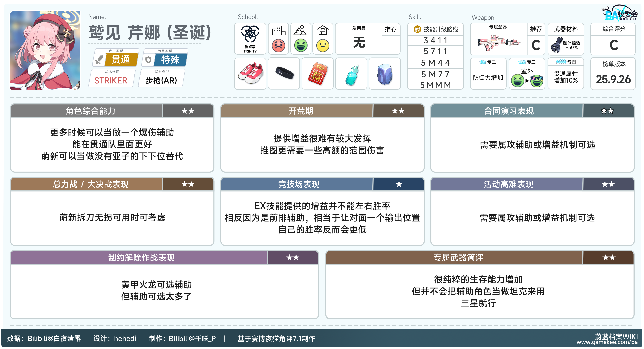The width and height of the screenshot is (644, 349).
Task: Click the weapon material gear icon
Action: (x=557, y=45)
